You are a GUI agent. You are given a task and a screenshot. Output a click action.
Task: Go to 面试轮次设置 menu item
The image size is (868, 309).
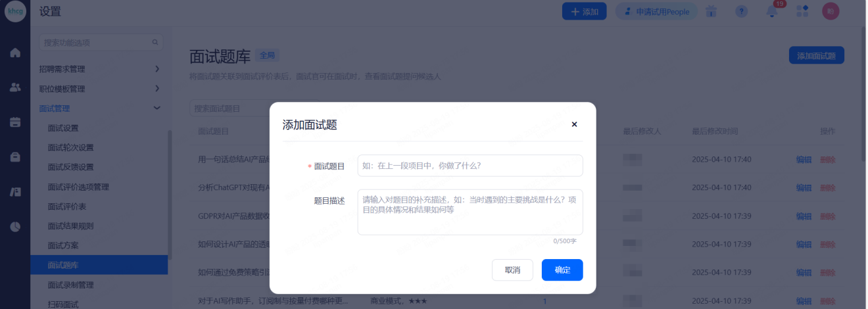pyautogui.click(x=70, y=147)
